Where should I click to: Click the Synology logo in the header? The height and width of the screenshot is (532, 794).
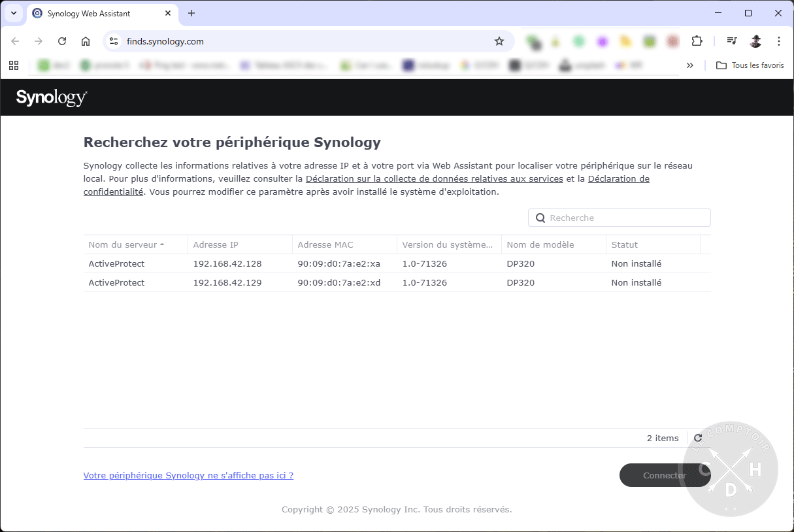(52, 97)
